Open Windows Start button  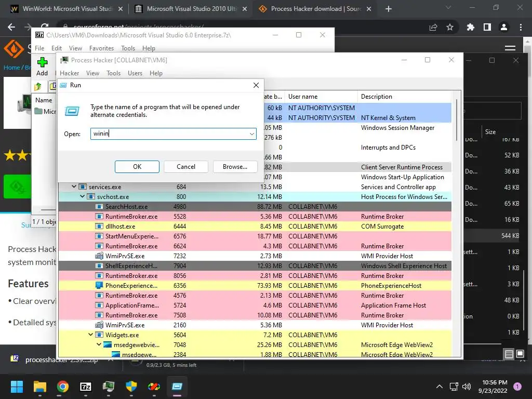coord(17,387)
